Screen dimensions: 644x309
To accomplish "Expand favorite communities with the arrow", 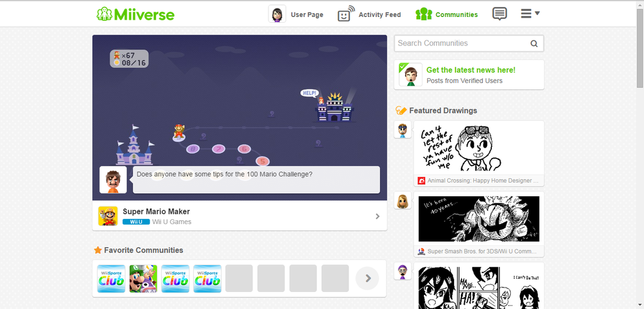I will (367, 279).
